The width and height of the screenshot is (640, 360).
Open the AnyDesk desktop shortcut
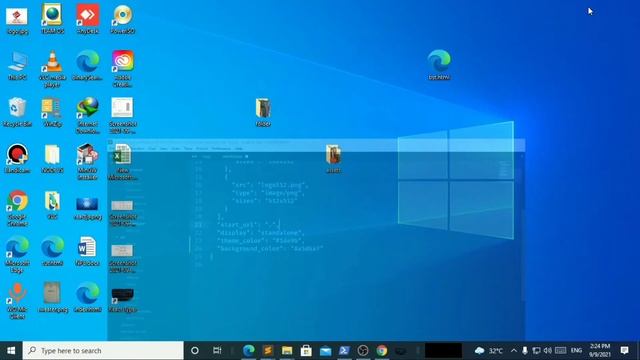[x=87, y=19]
